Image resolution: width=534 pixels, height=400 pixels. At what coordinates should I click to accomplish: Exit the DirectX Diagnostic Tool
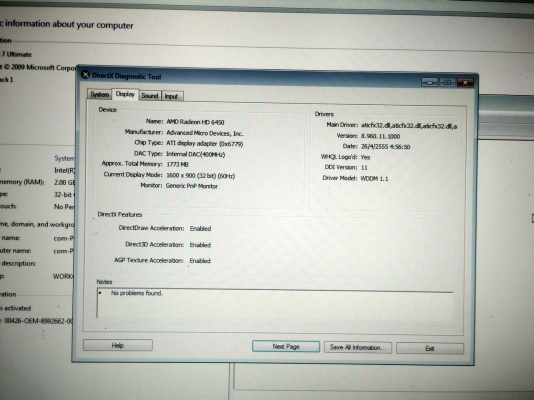(x=430, y=349)
